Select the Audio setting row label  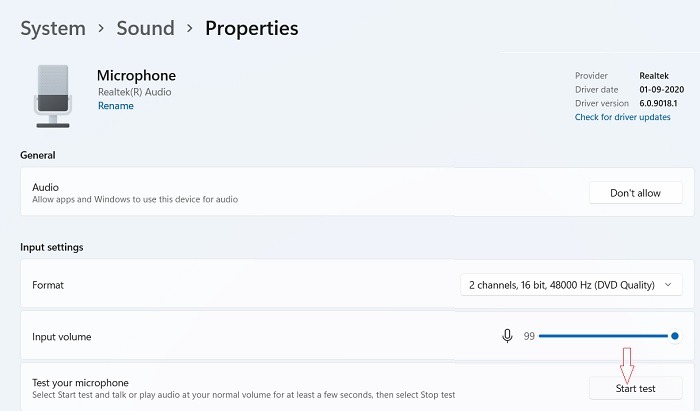[x=46, y=187]
